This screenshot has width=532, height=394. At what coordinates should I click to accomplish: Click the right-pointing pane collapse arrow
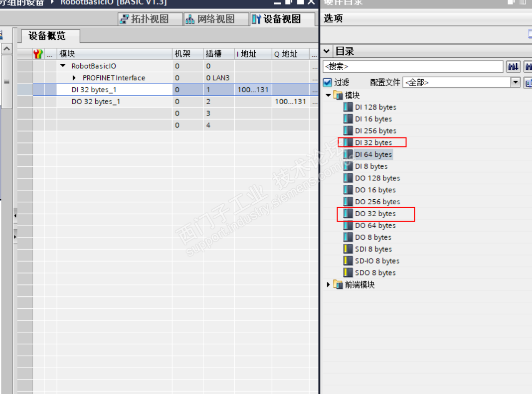click(x=15, y=237)
